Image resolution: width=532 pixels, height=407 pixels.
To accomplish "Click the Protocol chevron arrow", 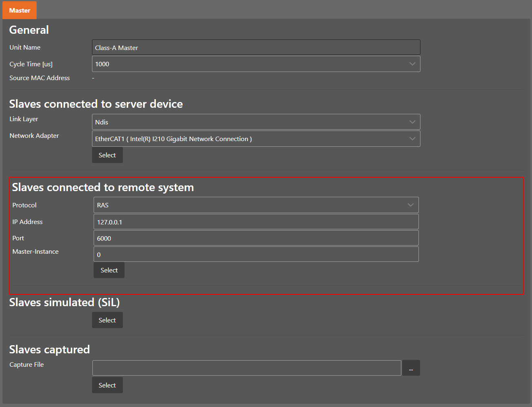I will click(410, 205).
